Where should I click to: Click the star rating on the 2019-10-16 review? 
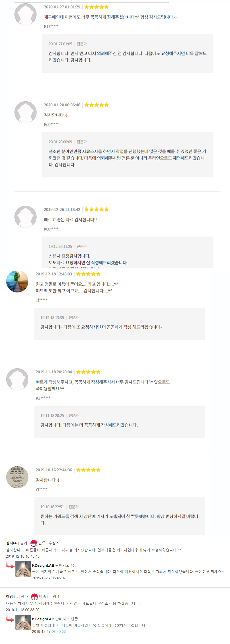click(x=88, y=470)
